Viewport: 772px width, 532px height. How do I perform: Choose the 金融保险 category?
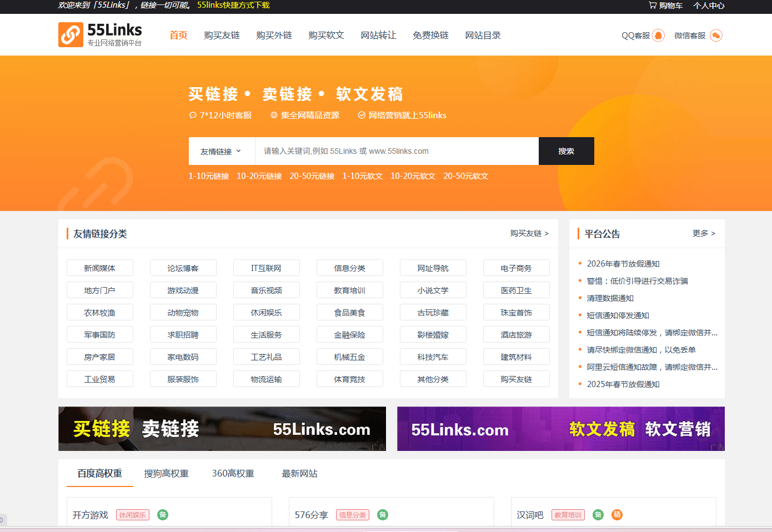[x=350, y=334]
